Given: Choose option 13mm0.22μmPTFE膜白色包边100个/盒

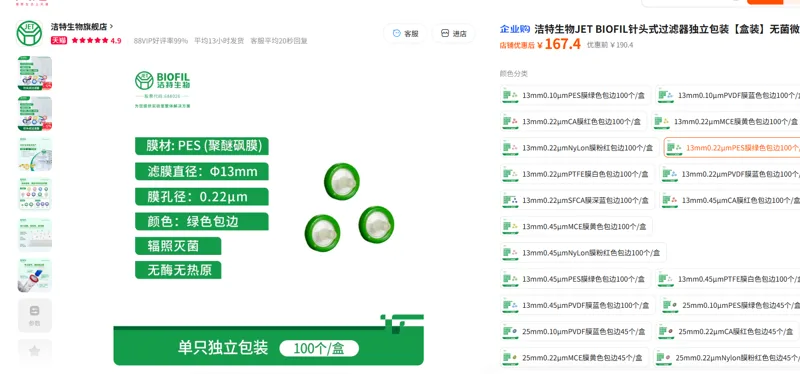Looking at the screenshot, I should [578, 174].
